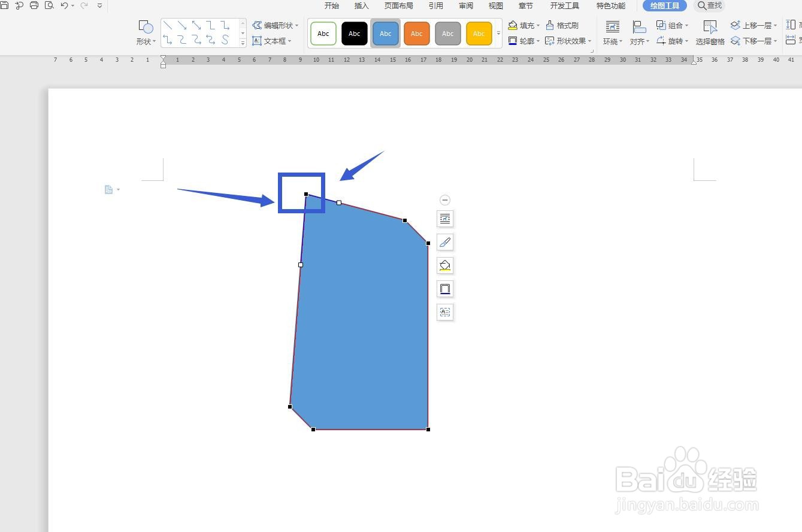Viewport: 802px width, 532px height.
Task: Open the quick access toolbar customize arrow
Action: point(99,6)
